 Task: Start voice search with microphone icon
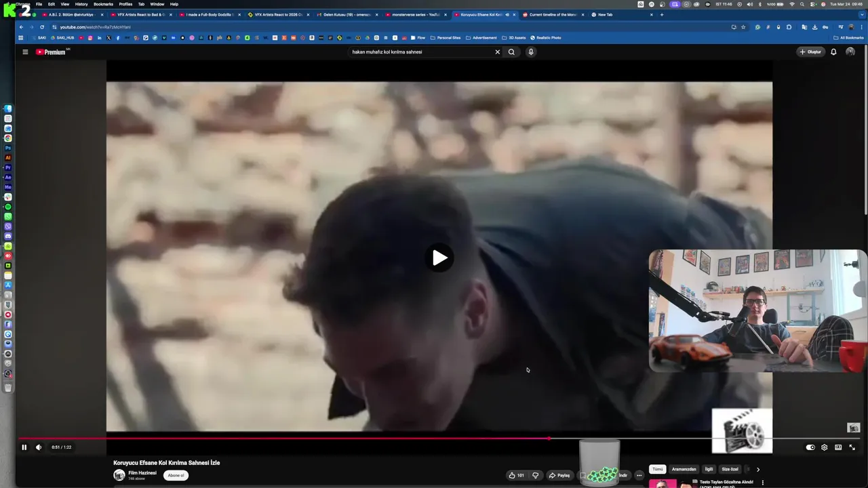[x=531, y=52]
